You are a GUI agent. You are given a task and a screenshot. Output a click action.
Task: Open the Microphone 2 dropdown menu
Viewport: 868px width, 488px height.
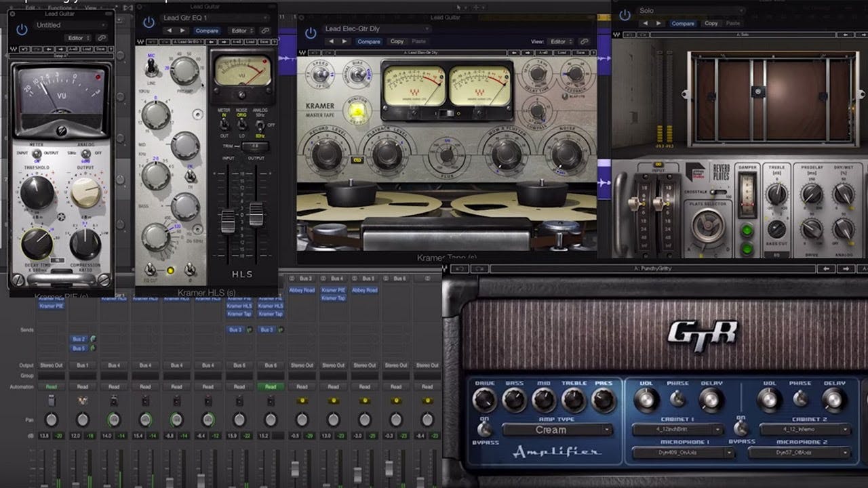[x=800, y=452]
